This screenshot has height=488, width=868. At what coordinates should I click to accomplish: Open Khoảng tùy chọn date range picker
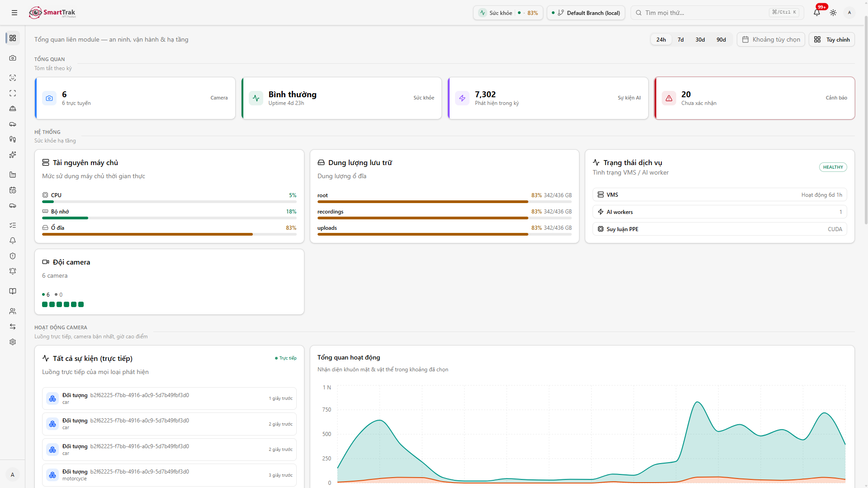pos(771,40)
